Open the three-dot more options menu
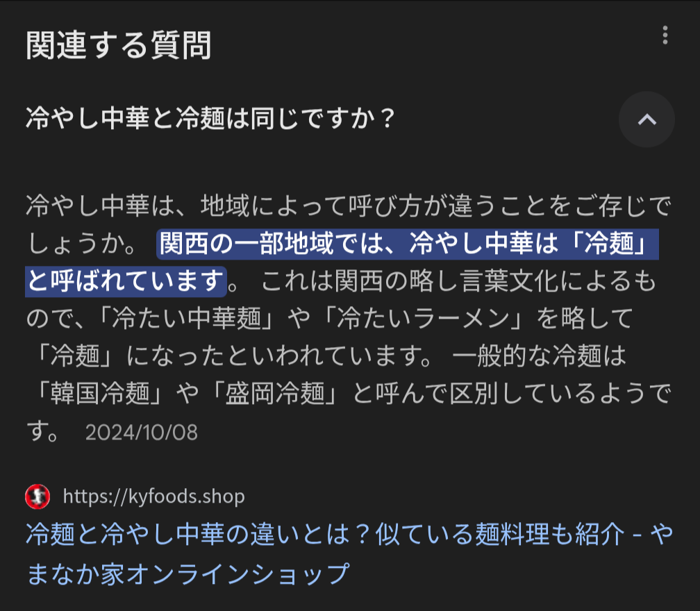 tap(665, 35)
